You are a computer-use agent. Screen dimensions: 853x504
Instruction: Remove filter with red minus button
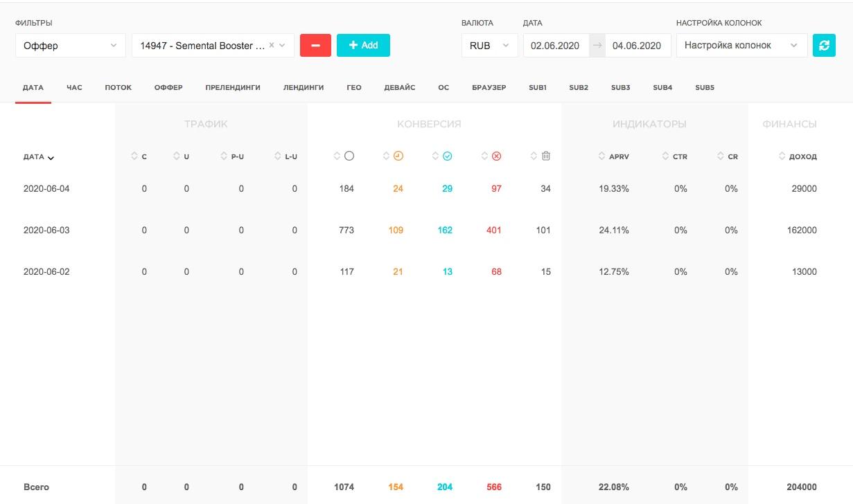[315, 45]
